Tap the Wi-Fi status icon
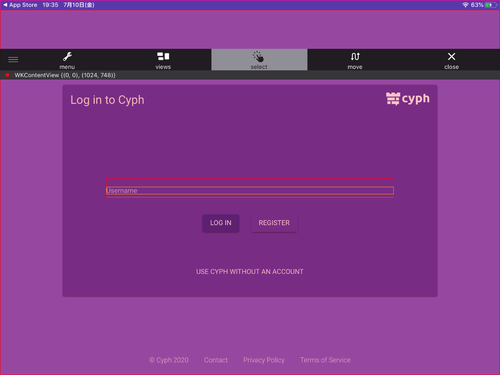The height and width of the screenshot is (375, 500). coord(465,5)
